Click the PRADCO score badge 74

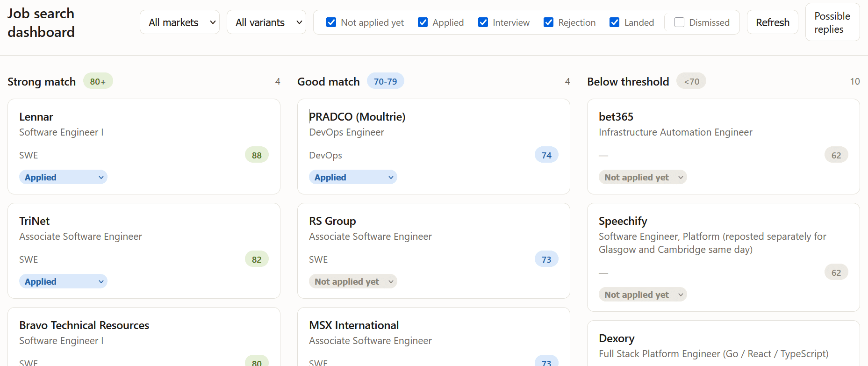pos(546,155)
